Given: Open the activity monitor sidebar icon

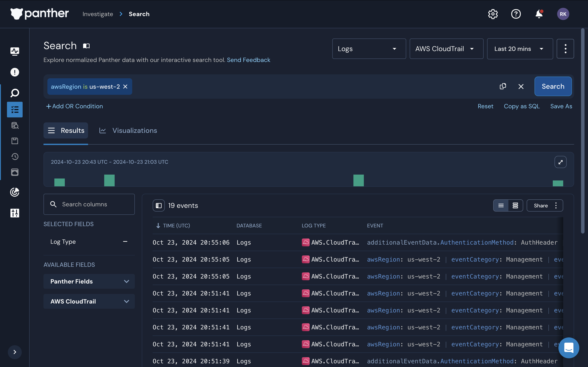Looking at the screenshot, I should 15,51.
